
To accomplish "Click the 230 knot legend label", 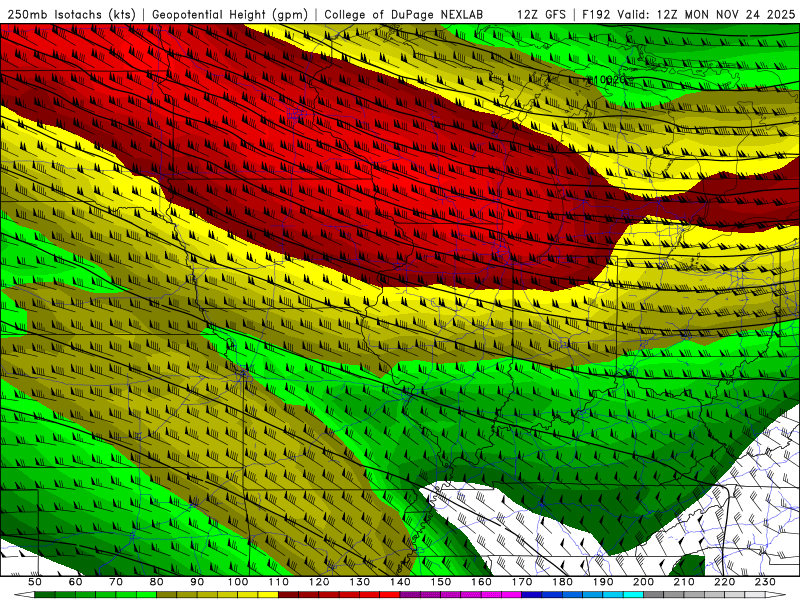I will pos(765,582).
